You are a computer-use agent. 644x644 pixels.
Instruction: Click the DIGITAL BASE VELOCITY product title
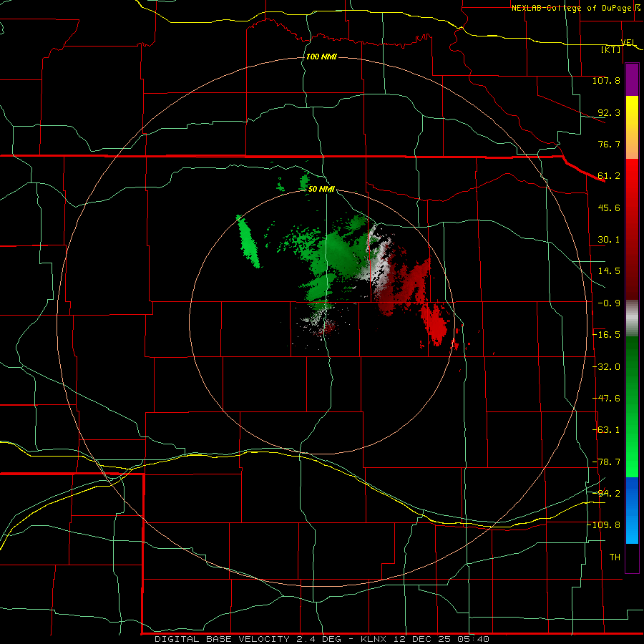tap(224, 639)
